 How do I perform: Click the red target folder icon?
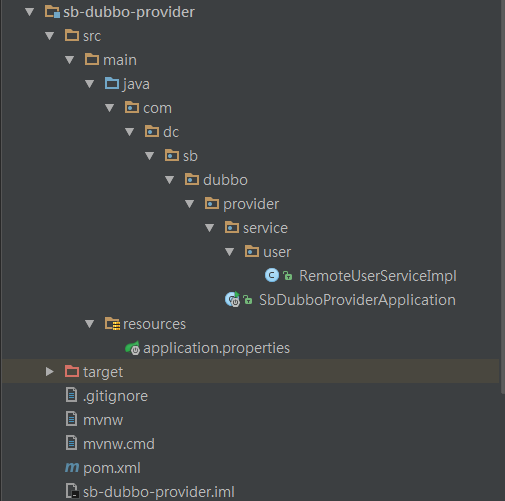tap(72, 371)
